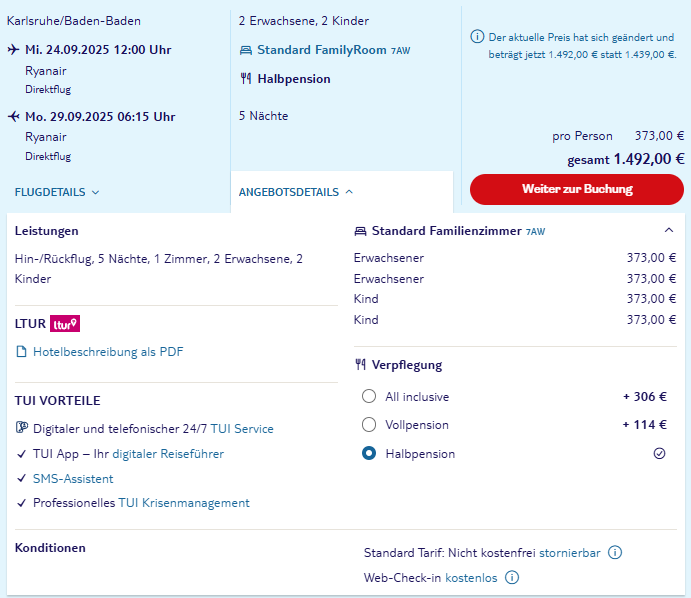
Task: Select the Vollpension radio button
Action: click(x=369, y=425)
